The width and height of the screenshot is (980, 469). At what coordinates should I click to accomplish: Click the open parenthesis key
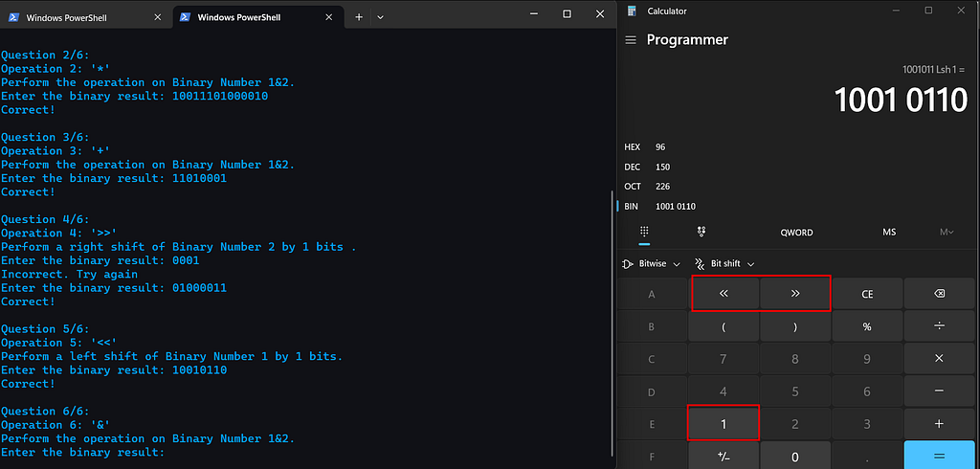point(724,325)
